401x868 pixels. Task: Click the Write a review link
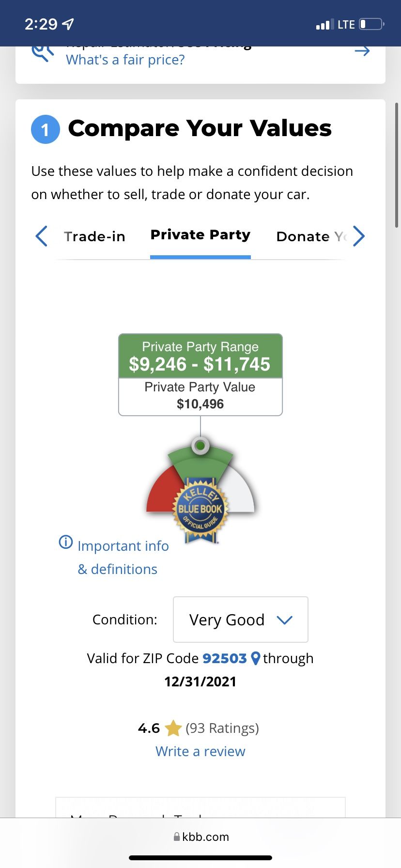pyautogui.click(x=200, y=751)
